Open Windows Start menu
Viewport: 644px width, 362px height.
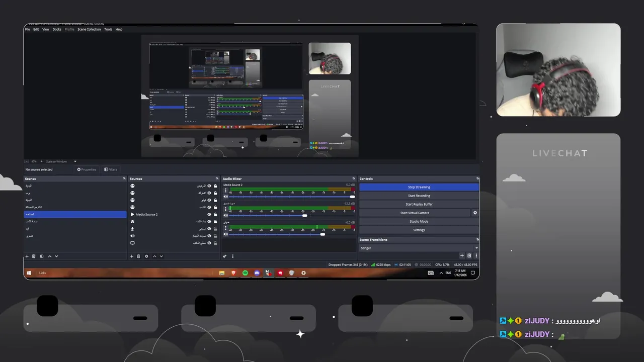coord(29,273)
